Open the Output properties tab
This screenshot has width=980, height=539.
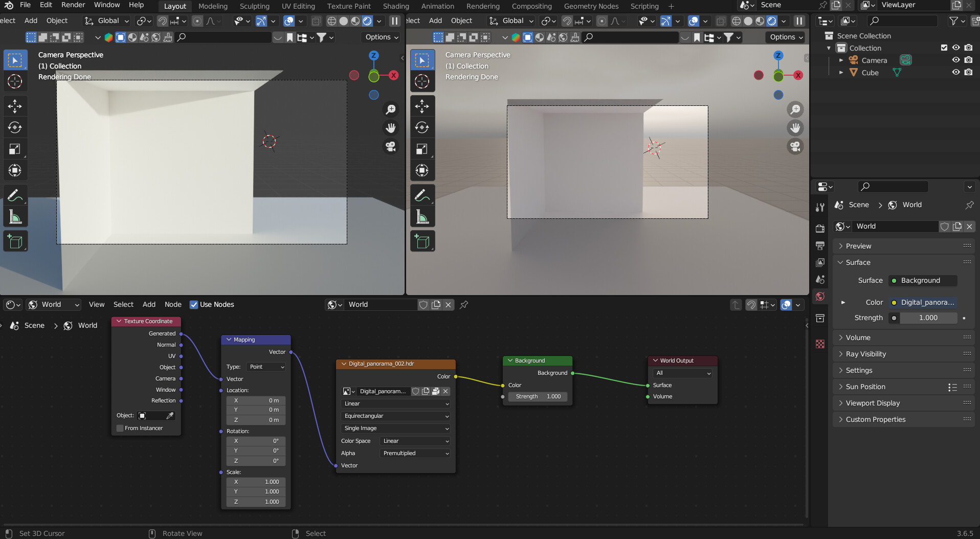pos(820,245)
